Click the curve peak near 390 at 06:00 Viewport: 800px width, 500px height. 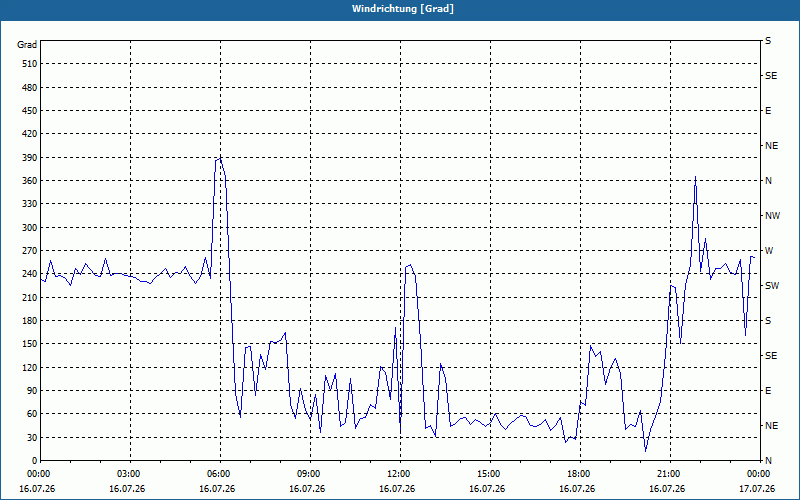pyautogui.click(x=220, y=158)
